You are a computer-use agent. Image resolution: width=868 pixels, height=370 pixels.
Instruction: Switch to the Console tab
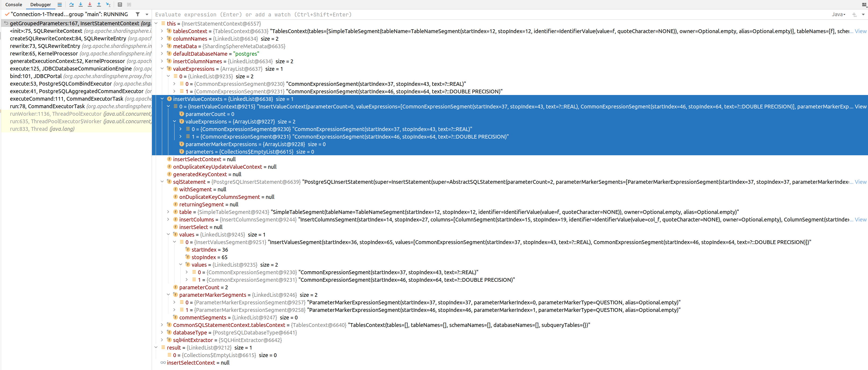[x=13, y=4]
